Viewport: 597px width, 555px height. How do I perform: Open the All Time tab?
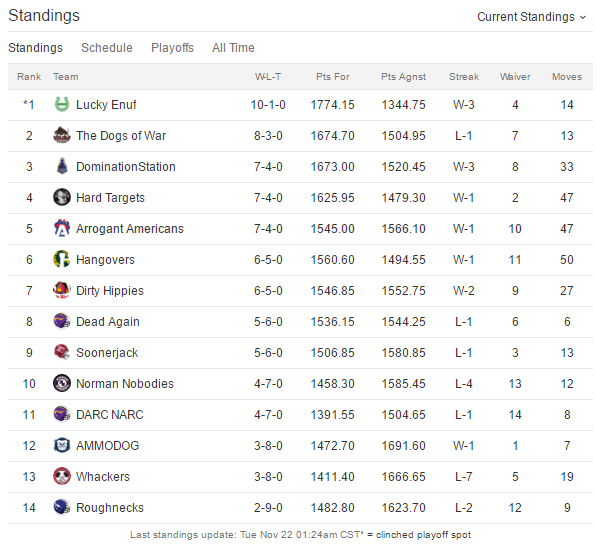233,48
